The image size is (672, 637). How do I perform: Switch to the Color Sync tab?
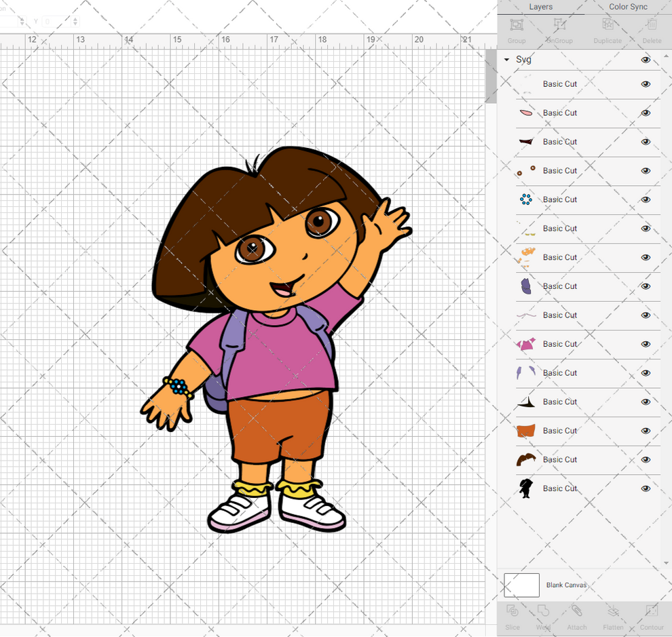pos(627,7)
